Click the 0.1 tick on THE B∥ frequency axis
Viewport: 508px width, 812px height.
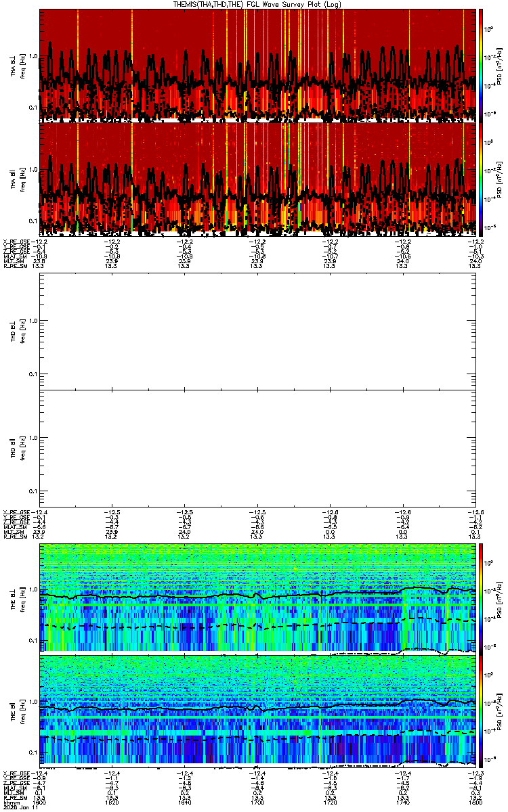(x=33, y=752)
